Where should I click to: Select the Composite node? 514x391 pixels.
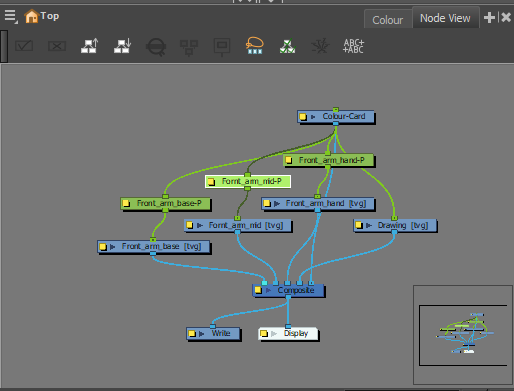(288, 290)
